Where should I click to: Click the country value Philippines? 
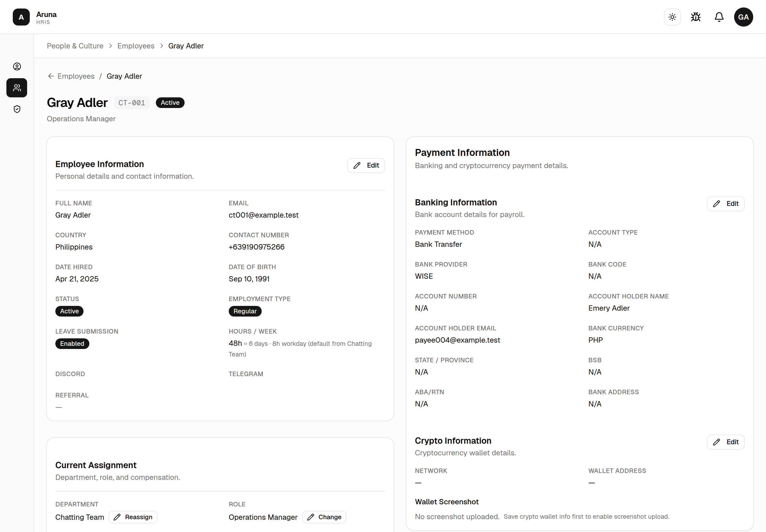74,247
